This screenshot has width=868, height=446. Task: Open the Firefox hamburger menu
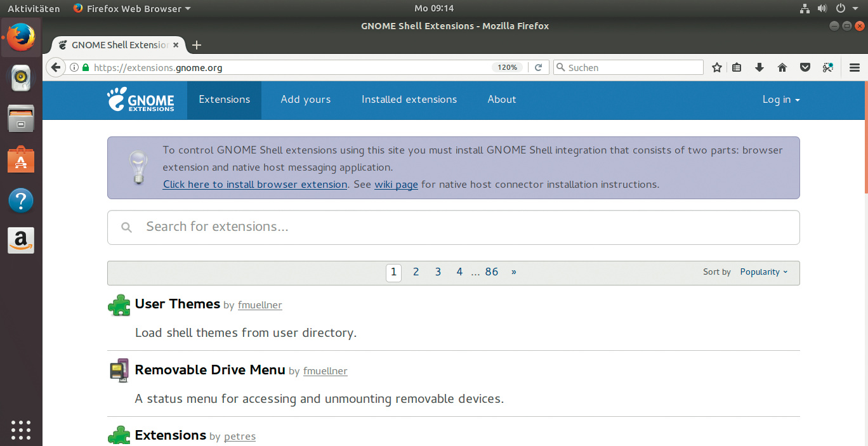click(x=854, y=67)
